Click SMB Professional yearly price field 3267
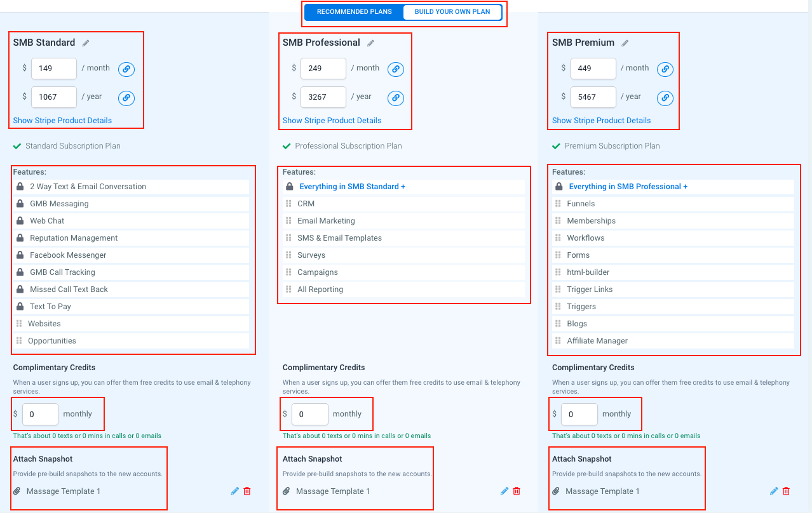812x513 pixels. [x=323, y=97]
